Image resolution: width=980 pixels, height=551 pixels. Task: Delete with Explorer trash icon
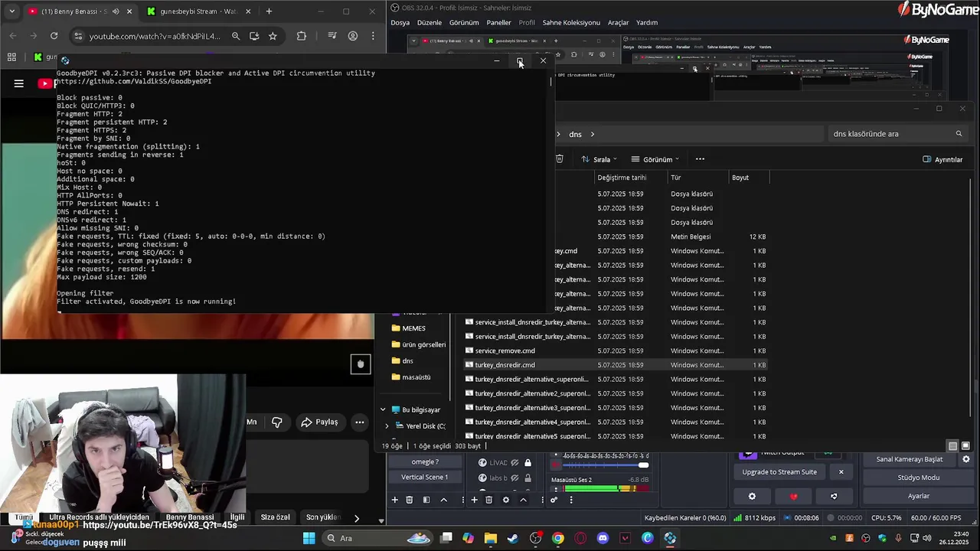[560, 159]
